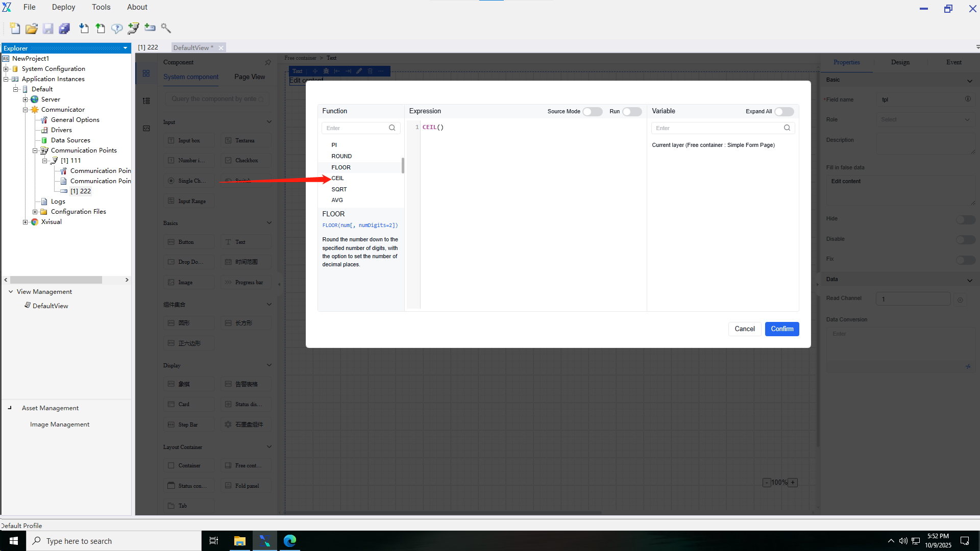This screenshot has width=980, height=551.
Task: Click the magic wand toolbar icon
Action: pyautogui.click(x=166, y=29)
